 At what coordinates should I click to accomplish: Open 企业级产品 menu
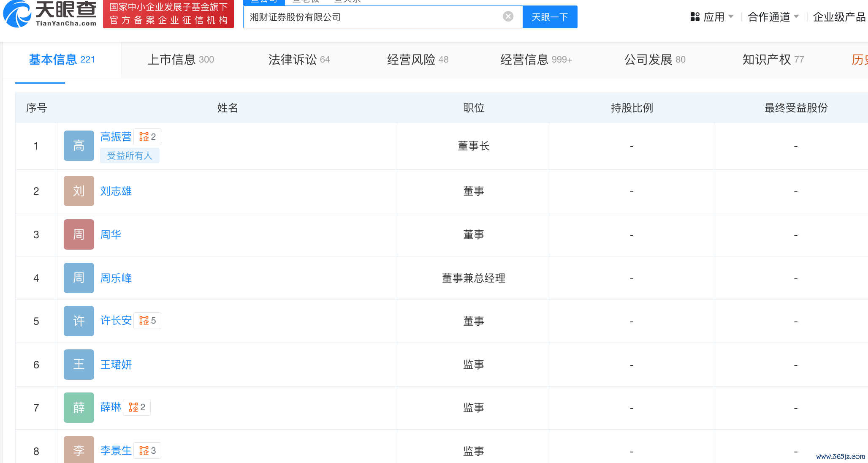click(840, 17)
